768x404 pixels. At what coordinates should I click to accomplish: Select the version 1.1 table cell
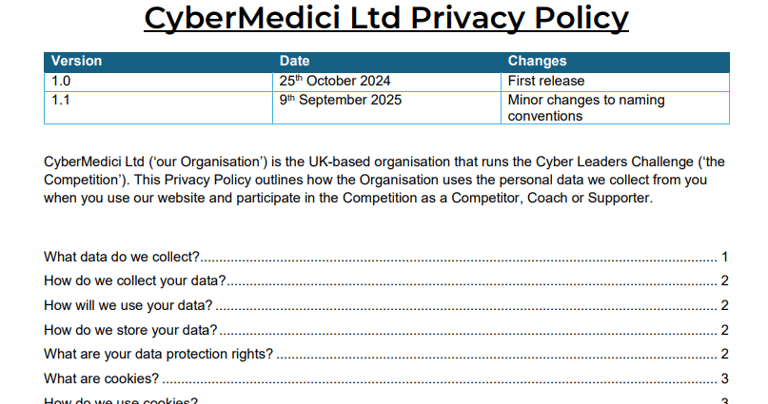coord(158,108)
